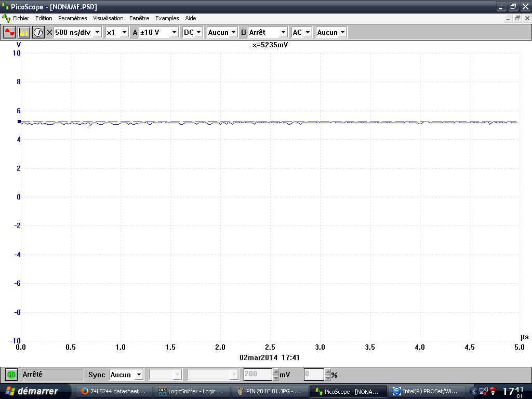This screenshot has height=399, width=532.
Task: Click the PicoScope icon beside Fichier
Action: (x=6, y=18)
